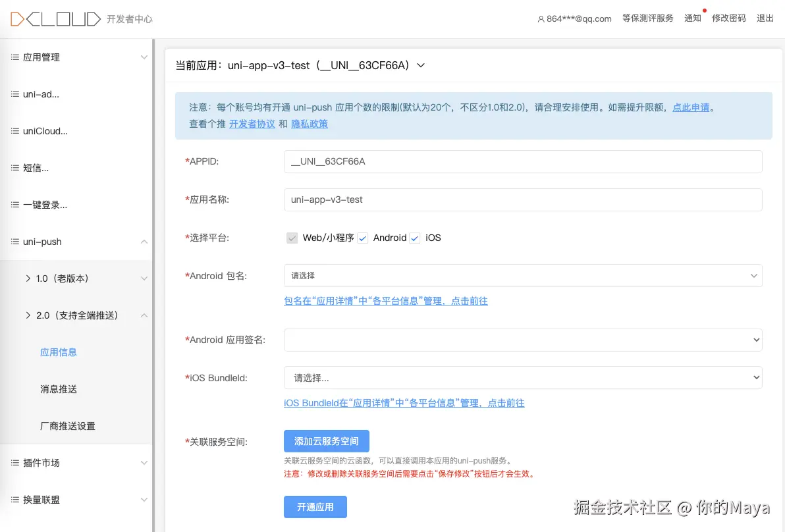Viewport: 785px width, 532px height.
Task: Open the 隐私政策 link
Action: pyautogui.click(x=310, y=124)
